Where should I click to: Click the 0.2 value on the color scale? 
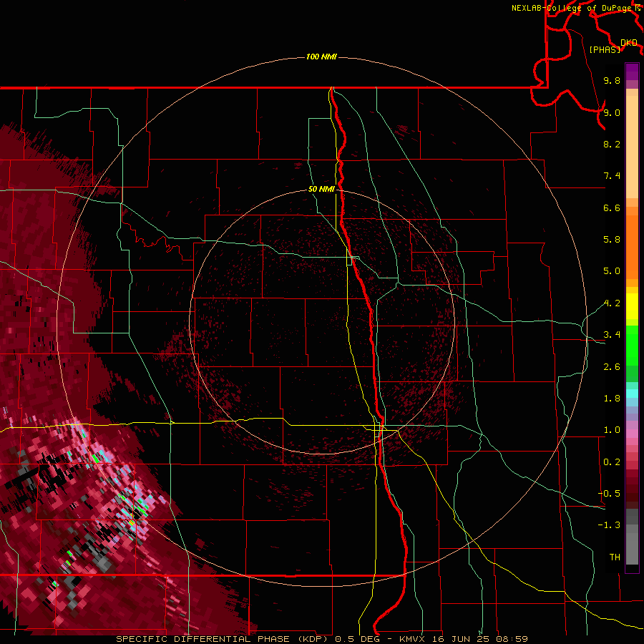612,462
